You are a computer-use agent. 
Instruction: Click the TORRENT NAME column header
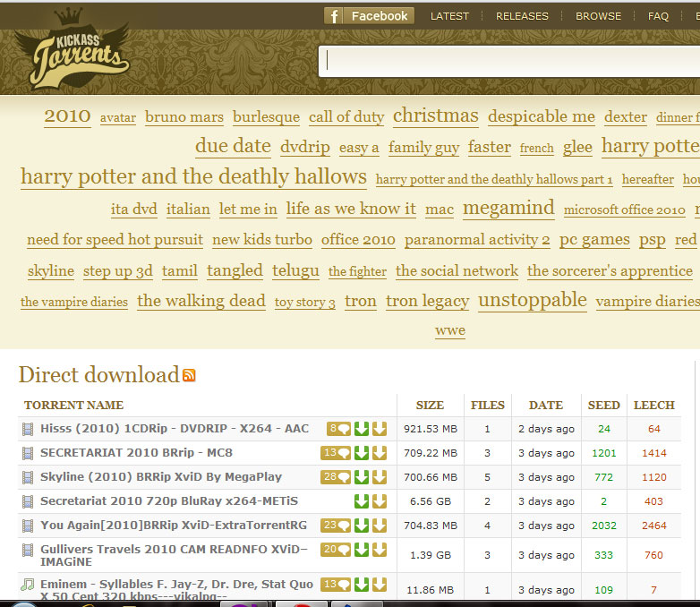pos(73,405)
